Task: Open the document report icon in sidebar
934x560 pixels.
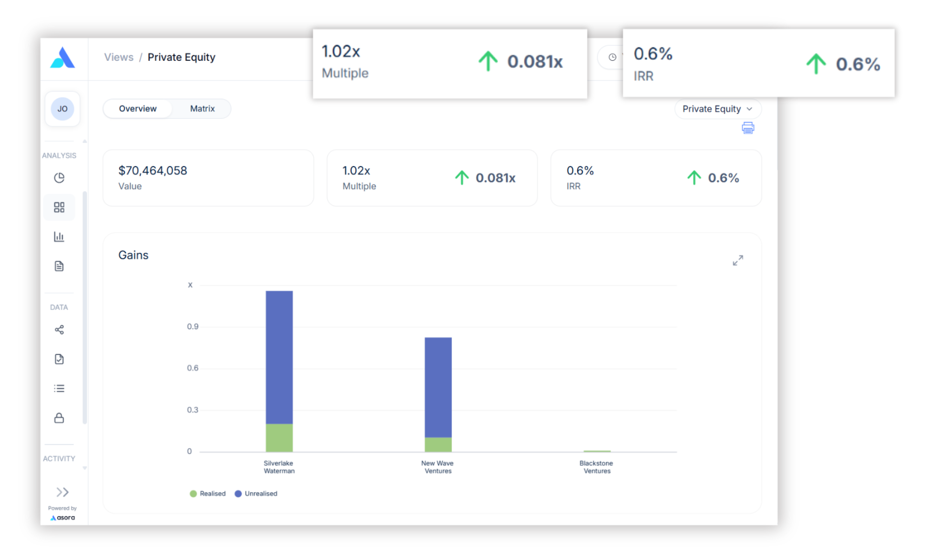Action: pos(59,266)
